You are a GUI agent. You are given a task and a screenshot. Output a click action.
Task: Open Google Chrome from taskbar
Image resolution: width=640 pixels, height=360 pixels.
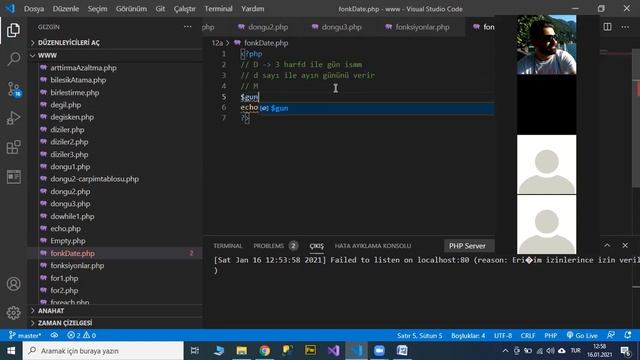(264, 351)
